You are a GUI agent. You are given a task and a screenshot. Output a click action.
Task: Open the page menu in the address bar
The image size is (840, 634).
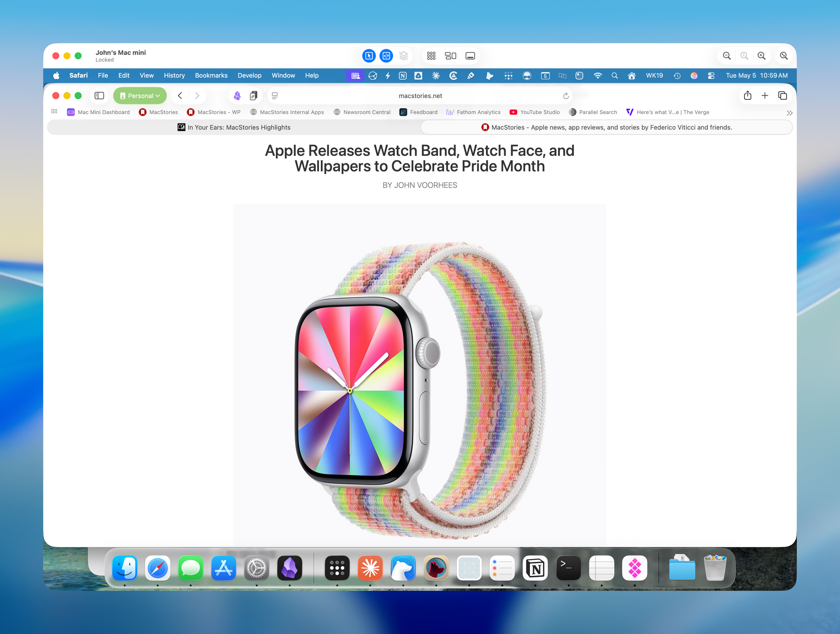point(275,96)
